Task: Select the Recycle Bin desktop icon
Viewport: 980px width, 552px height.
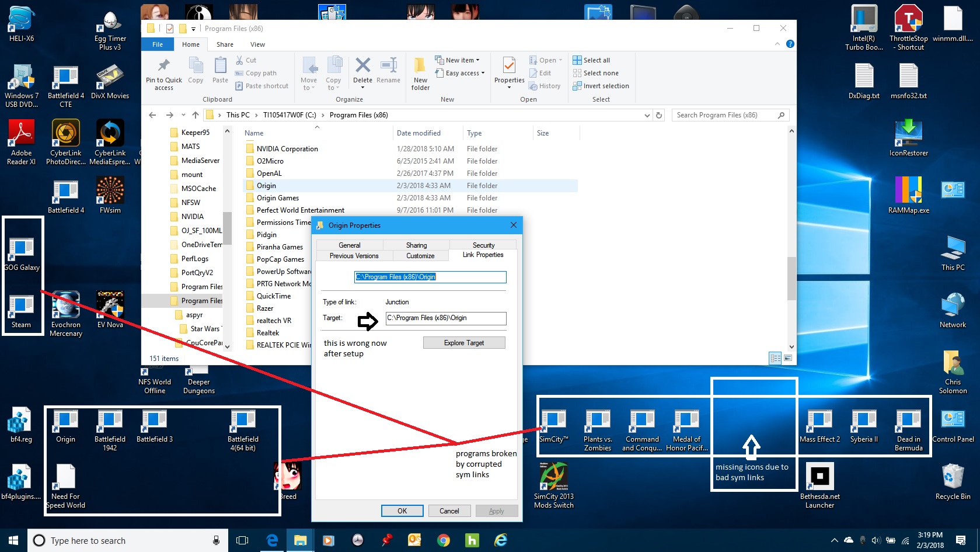Action: [953, 482]
